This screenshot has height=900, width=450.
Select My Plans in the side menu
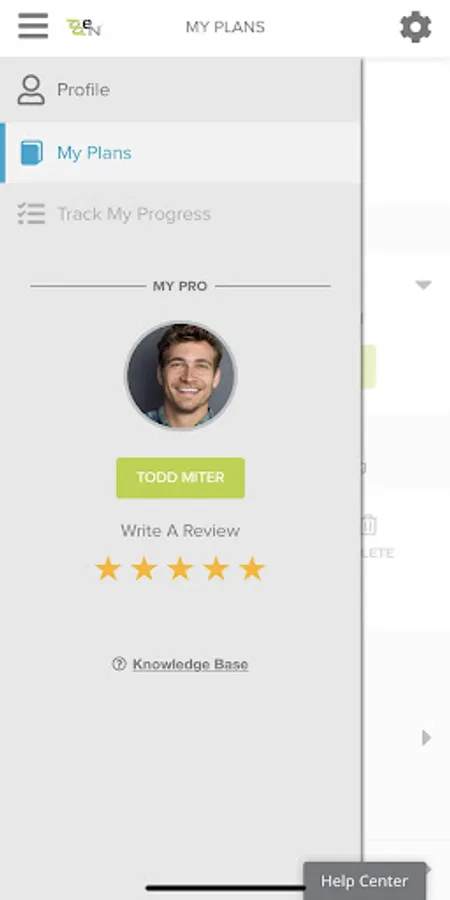[x=180, y=153]
